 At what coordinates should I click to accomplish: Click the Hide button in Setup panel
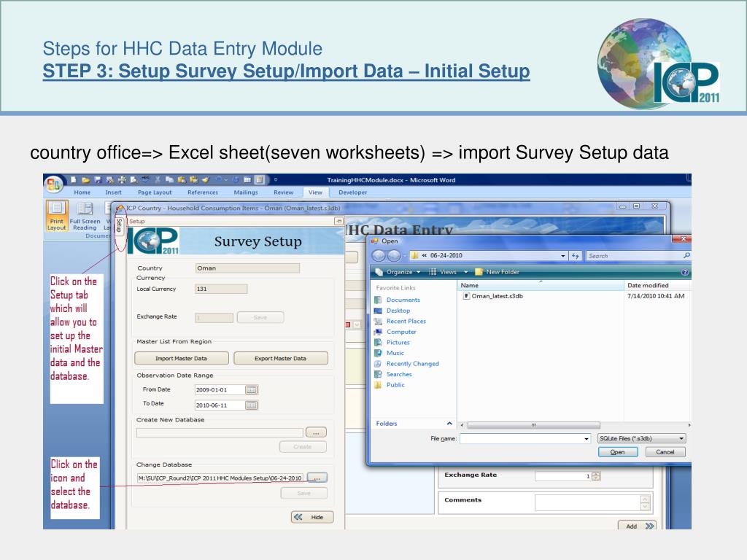[312, 517]
